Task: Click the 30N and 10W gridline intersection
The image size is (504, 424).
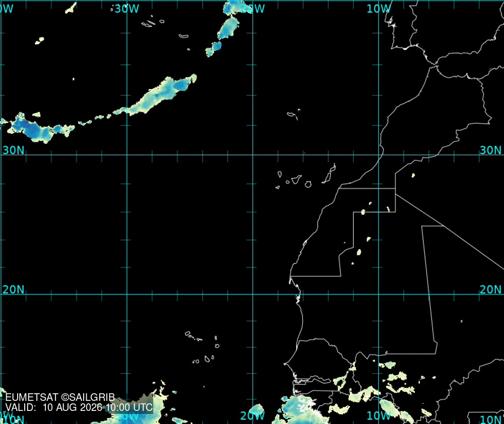Action: (379, 155)
